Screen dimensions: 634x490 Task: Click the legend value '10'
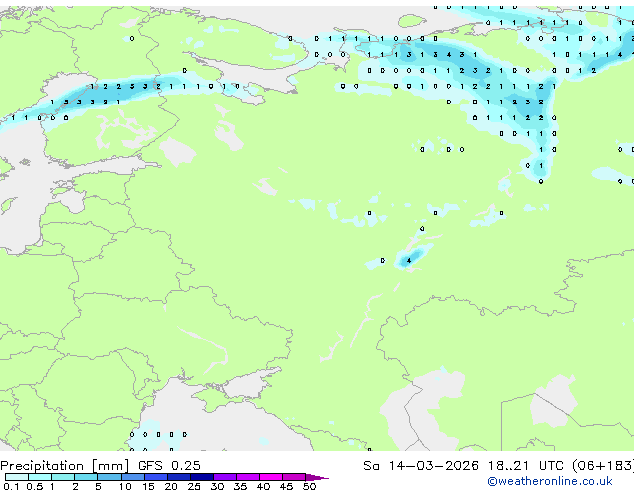coord(125,486)
